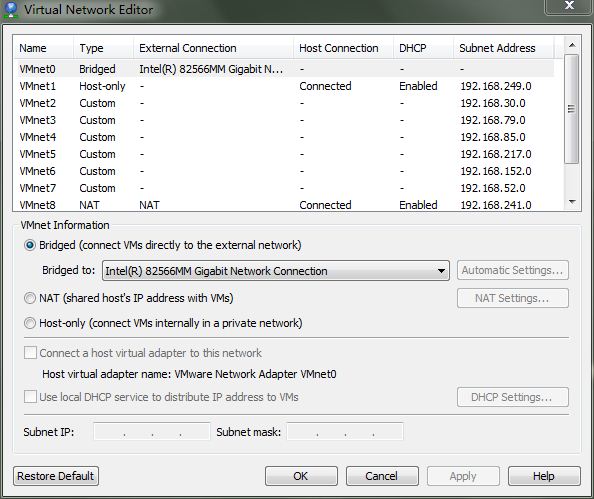Select the VMnet0 Bridged row
The width and height of the screenshot is (594, 499).
click(x=284, y=69)
